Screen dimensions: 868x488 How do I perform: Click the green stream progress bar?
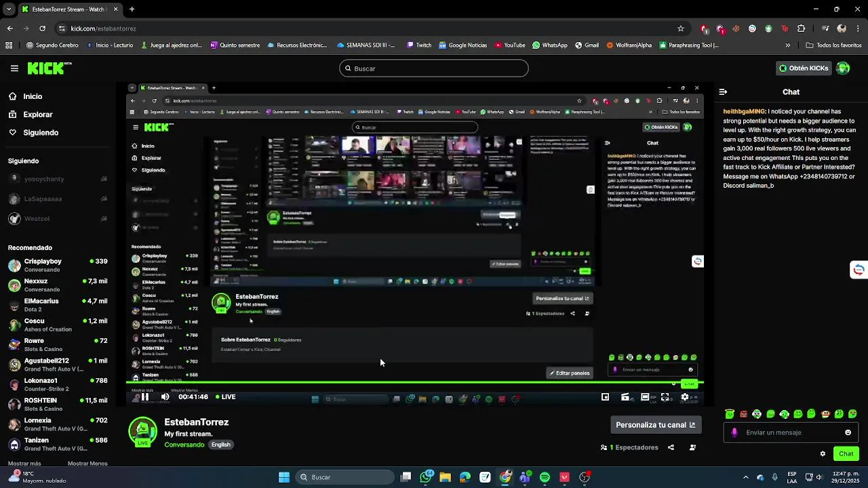(415, 383)
